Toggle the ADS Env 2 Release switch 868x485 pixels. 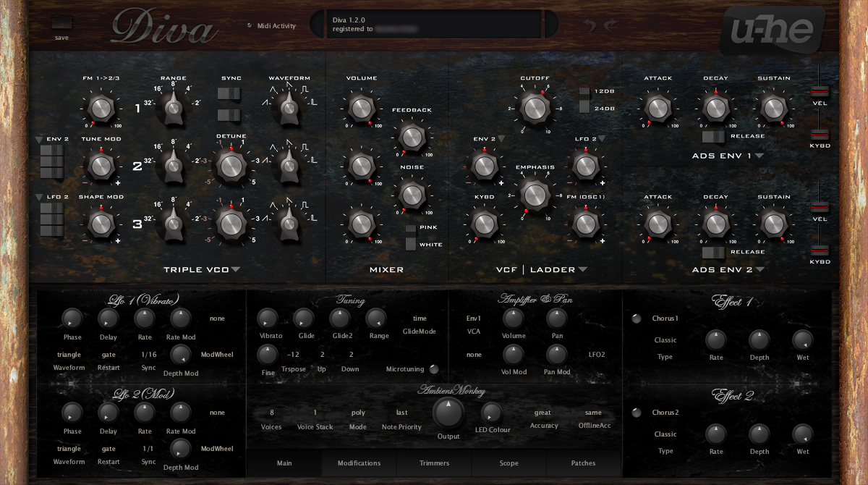point(713,252)
